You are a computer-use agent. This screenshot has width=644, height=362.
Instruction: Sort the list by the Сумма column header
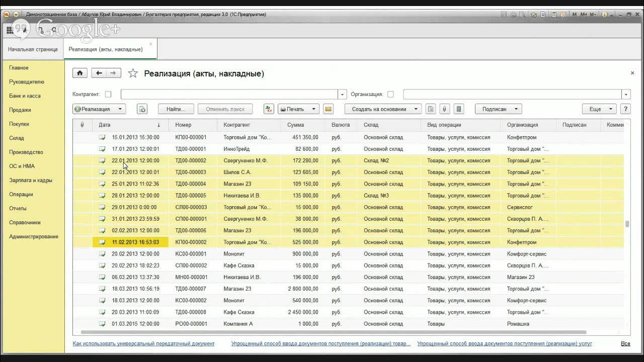pos(303,125)
